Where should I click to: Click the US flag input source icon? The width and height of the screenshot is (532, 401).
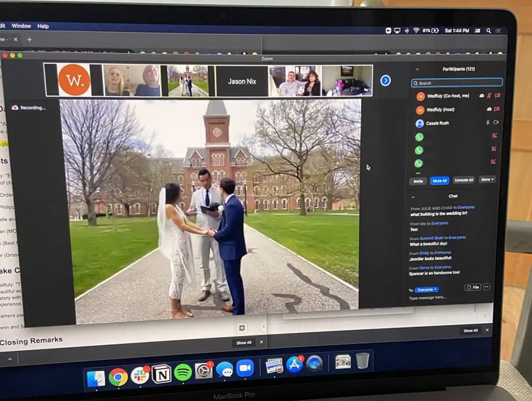coord(478,30)
